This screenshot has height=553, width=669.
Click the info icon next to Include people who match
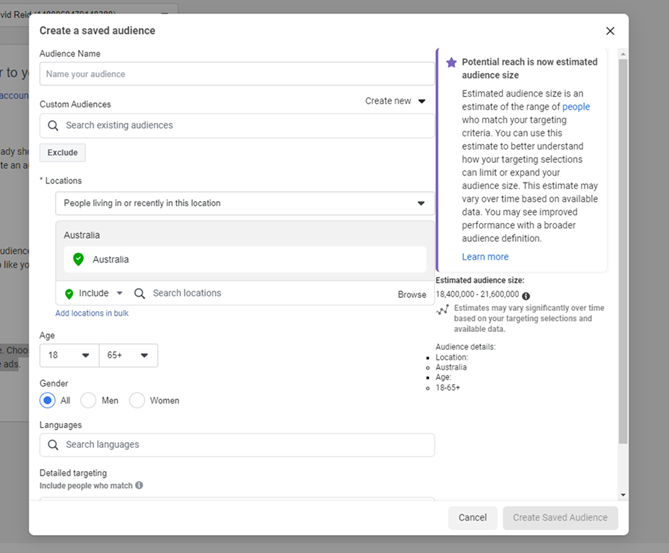(x=139, y=485)
